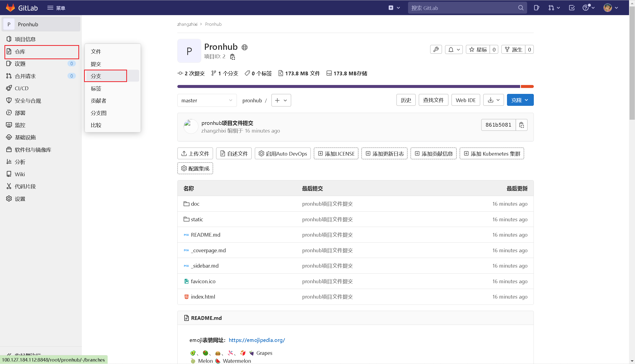
Task: Open the issues icon in top bar
Action: point(536,8)
